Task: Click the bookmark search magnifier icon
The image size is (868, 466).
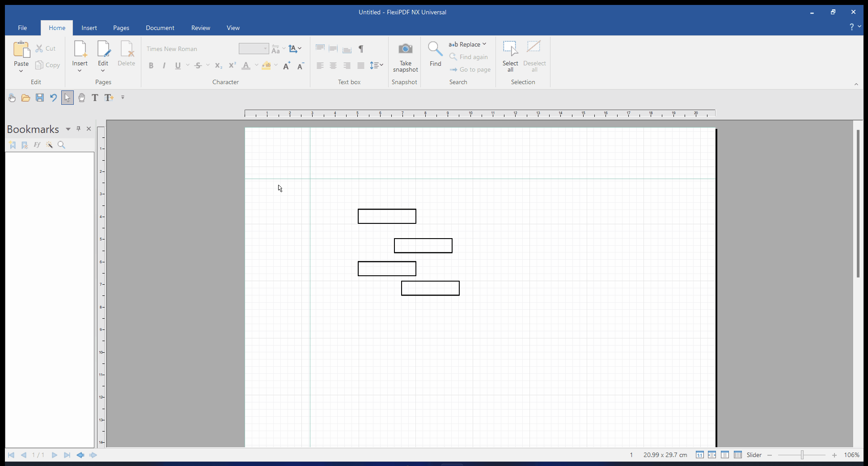Action: click(61, 145)
